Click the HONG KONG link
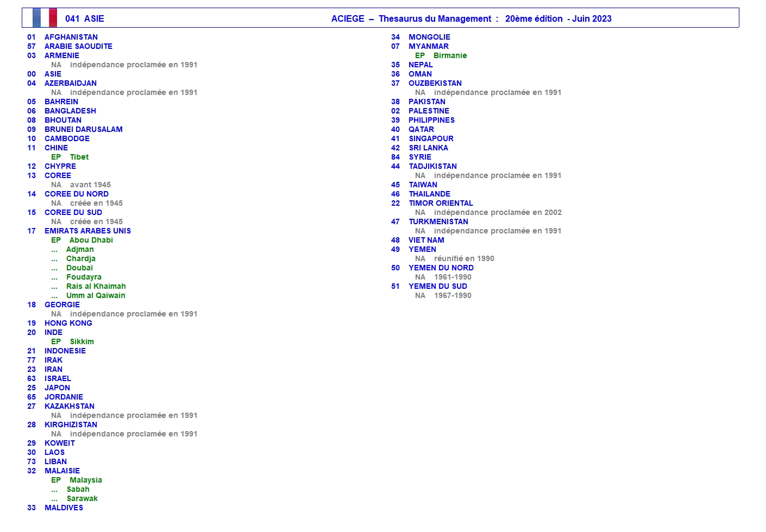 pos(68,323)
